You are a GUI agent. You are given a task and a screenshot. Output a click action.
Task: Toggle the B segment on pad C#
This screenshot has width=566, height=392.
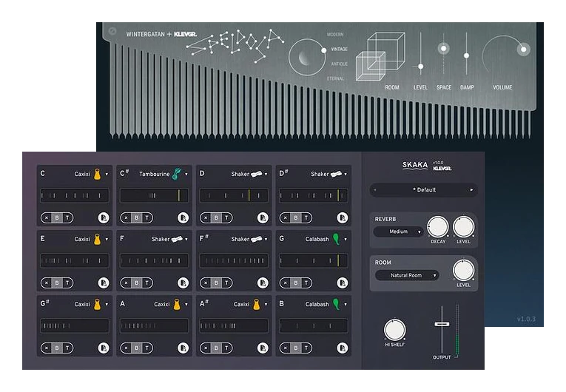pyautogui.click(x=136, y=217)
